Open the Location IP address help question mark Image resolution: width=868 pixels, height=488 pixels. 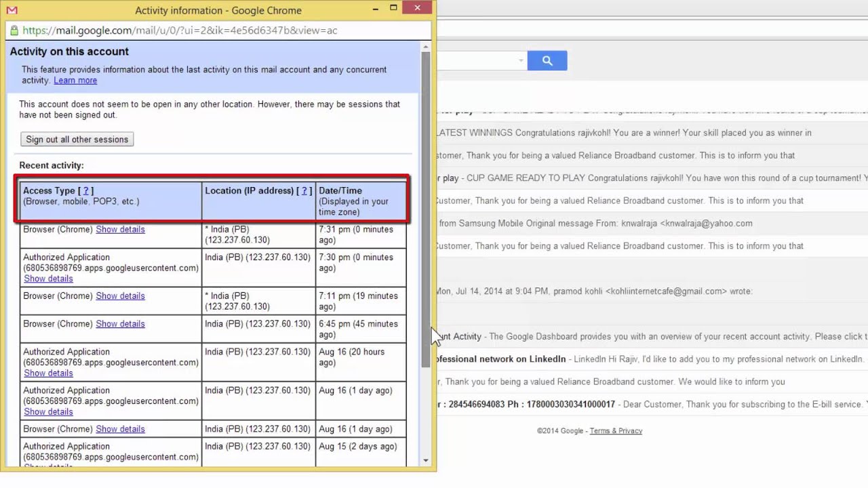pos(304,190)
